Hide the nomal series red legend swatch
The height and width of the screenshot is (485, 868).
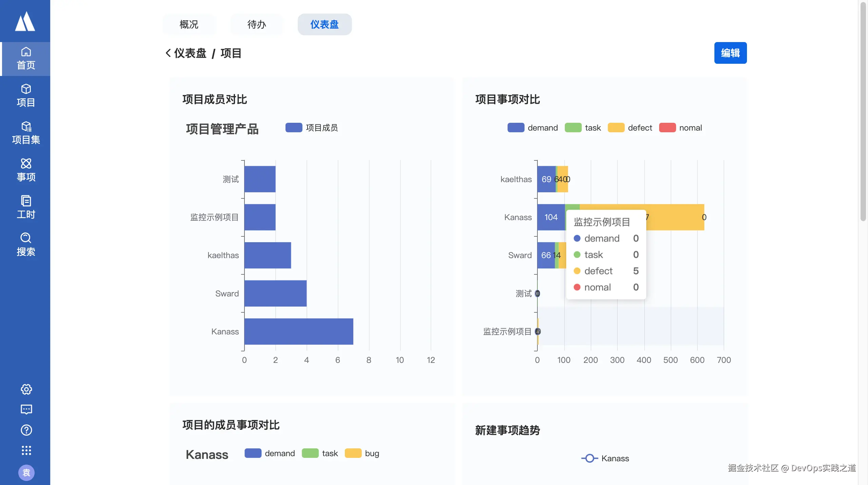(x=667, y=128)
